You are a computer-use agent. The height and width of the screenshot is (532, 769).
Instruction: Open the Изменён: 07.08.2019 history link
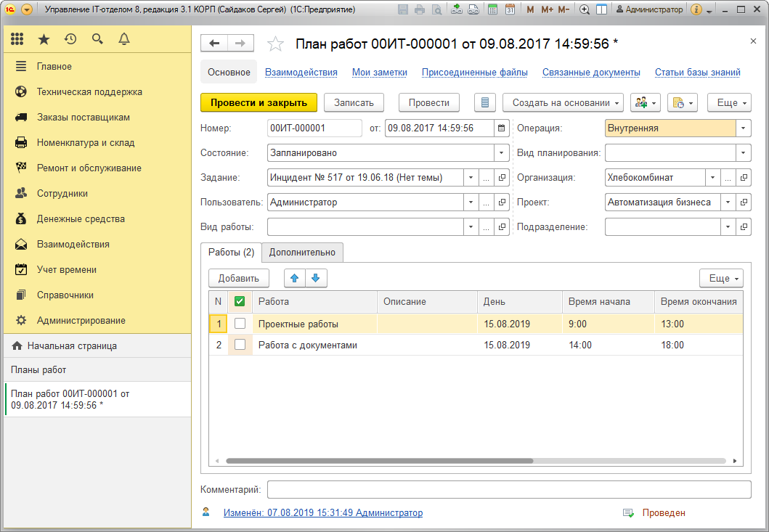point(322,512)
